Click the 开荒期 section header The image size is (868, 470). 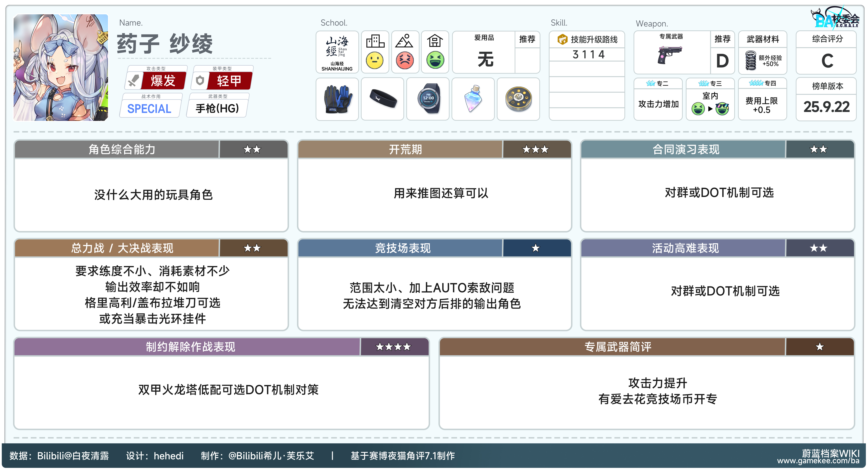click(405, 149)
